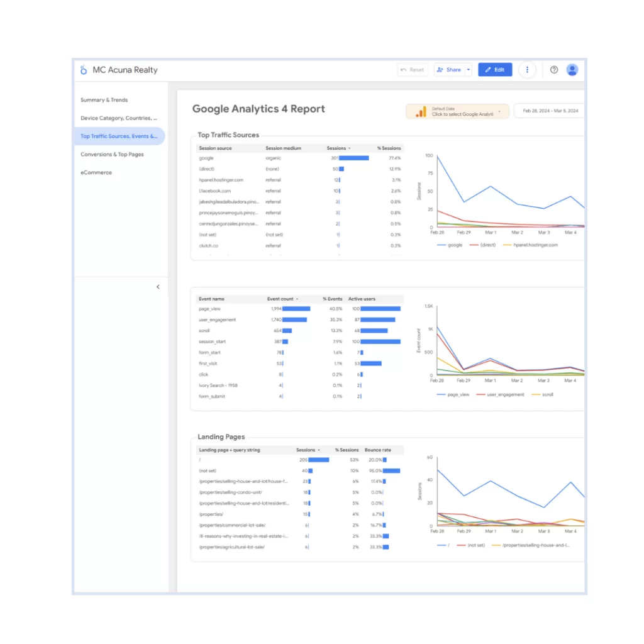Open the Default Data source selector dropdown
Screen dimensions: 644x644
(x=457, y=111)
